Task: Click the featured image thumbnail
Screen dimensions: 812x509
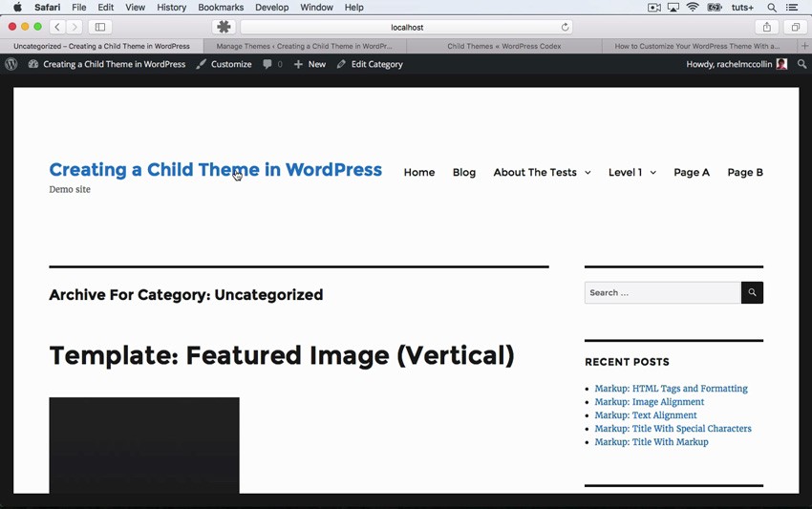Action: 144,445
